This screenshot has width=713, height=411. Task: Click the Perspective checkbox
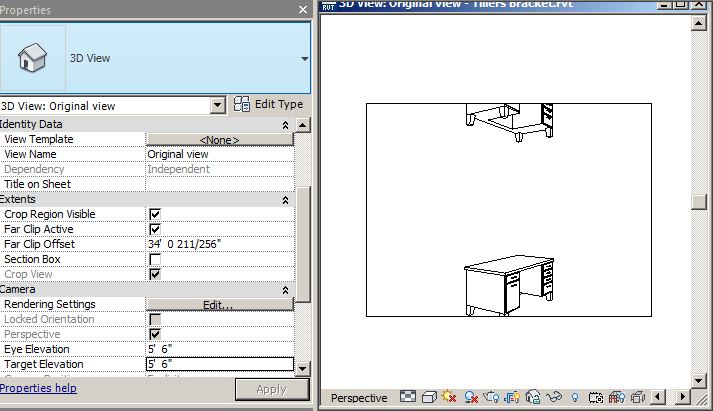pos(155,334)
